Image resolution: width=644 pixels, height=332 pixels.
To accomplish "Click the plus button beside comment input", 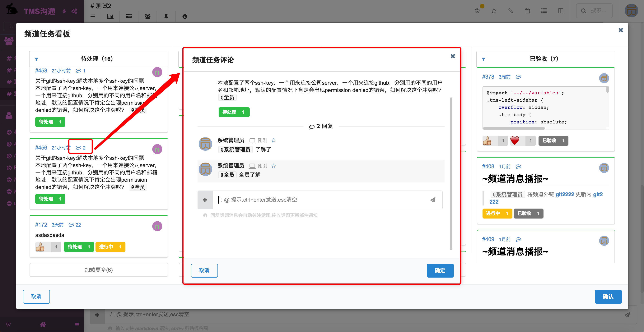I will 205,200.
